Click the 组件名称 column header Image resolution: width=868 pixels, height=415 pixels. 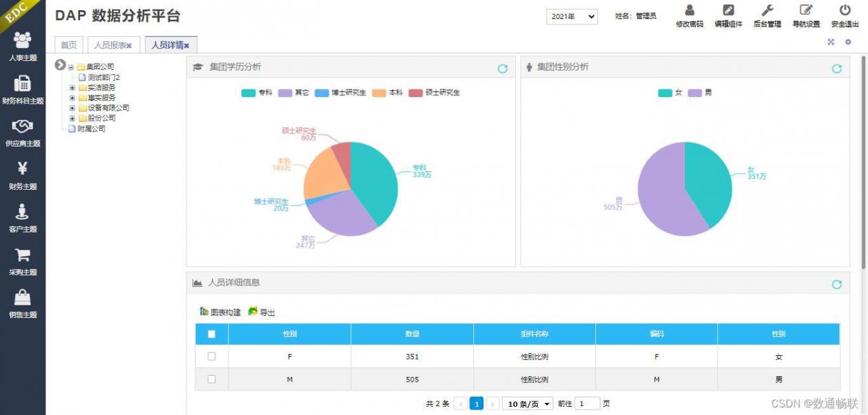coord(534,334)
